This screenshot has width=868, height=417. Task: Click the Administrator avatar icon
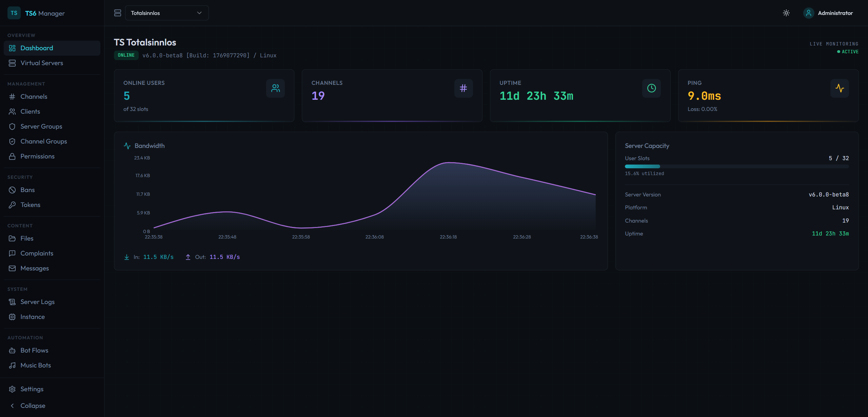point(808,13)
